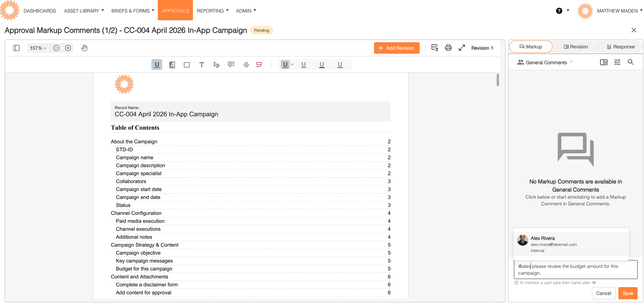Click the 'Budget for this campaign' contents entry
Viewport: 644px width, 304px height.
tap(144, 269)
